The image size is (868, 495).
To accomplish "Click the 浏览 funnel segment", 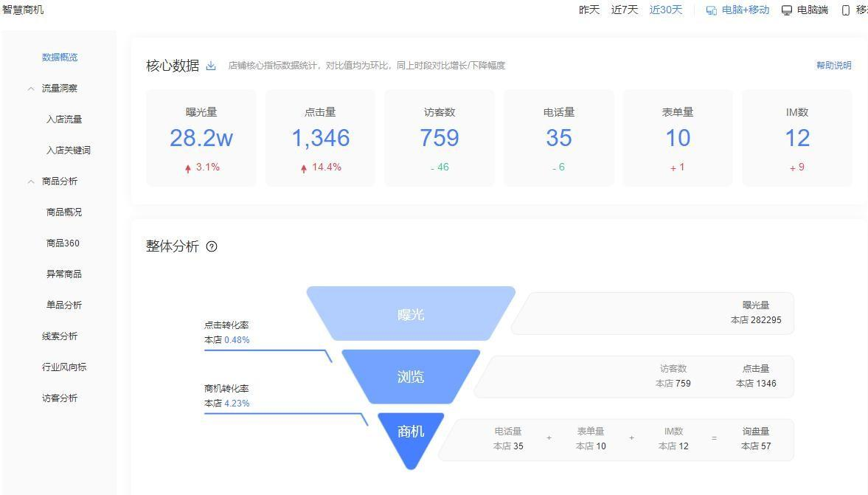I will point(412,377).
